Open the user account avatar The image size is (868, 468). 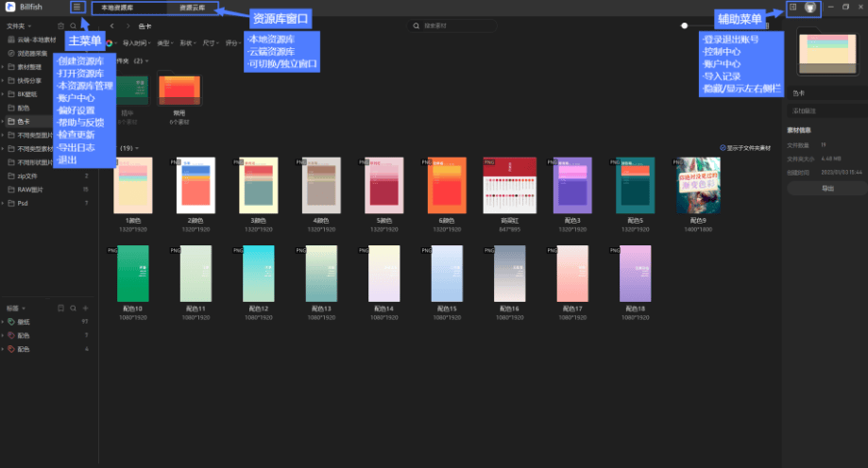(x=809, y=8)
